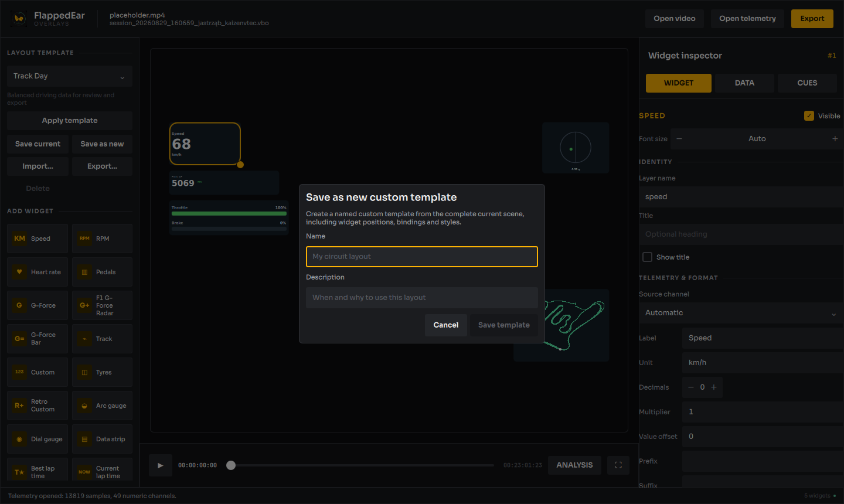Image resolution: width=844 pixels, height=504 pixels.
Task: Add the Speed widget
Action: (x=38, y=239)
